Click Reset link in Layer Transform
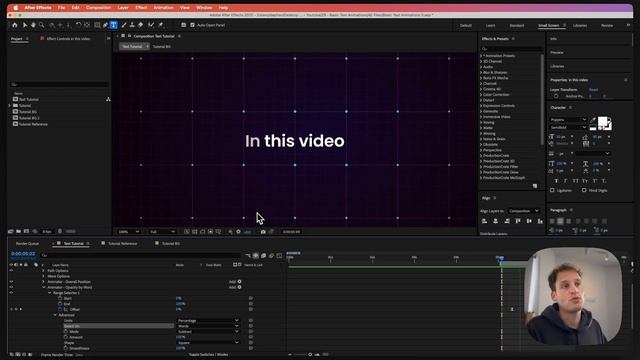Image resolution: width=640 pixels, height=360 pixels. pyautogui.click(x=593, y=90)
